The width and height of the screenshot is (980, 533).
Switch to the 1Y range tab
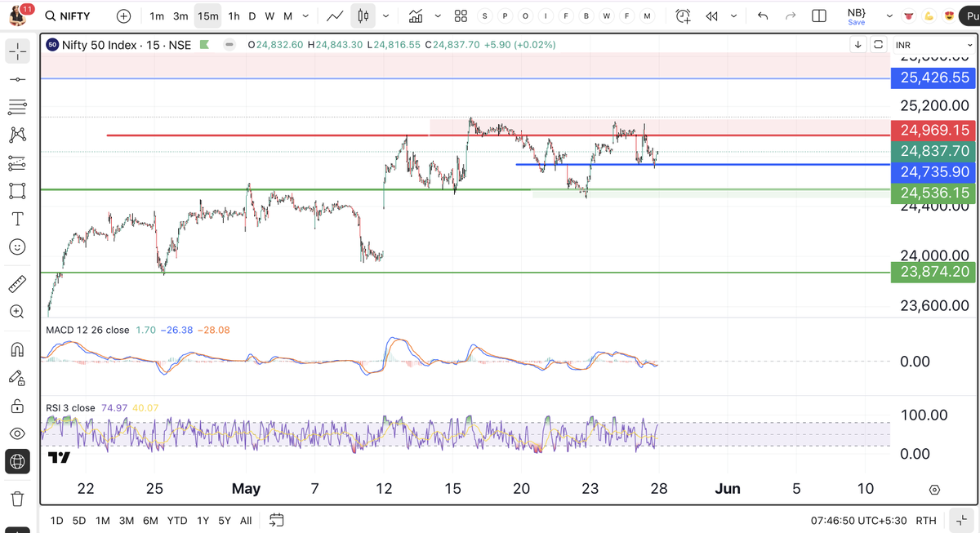203,520
